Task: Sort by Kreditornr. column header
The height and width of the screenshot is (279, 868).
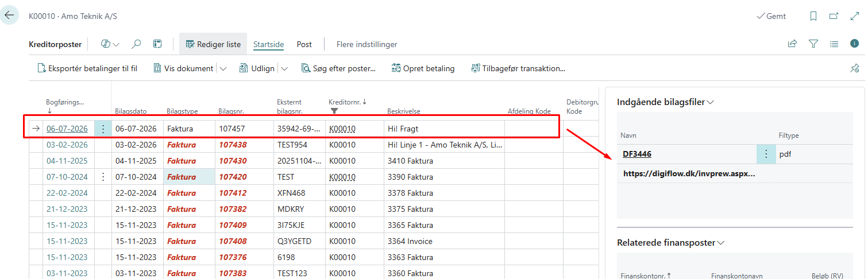Action: (348, 102)
